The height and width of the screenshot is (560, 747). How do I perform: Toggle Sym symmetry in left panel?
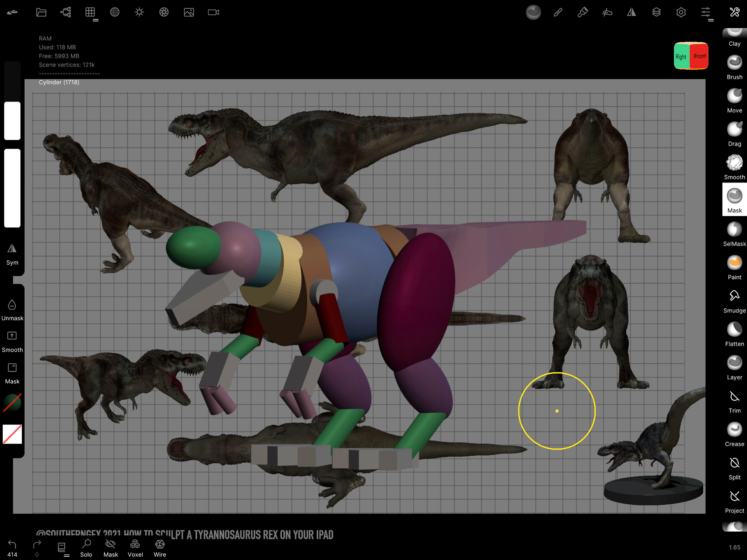click(12, 255)
